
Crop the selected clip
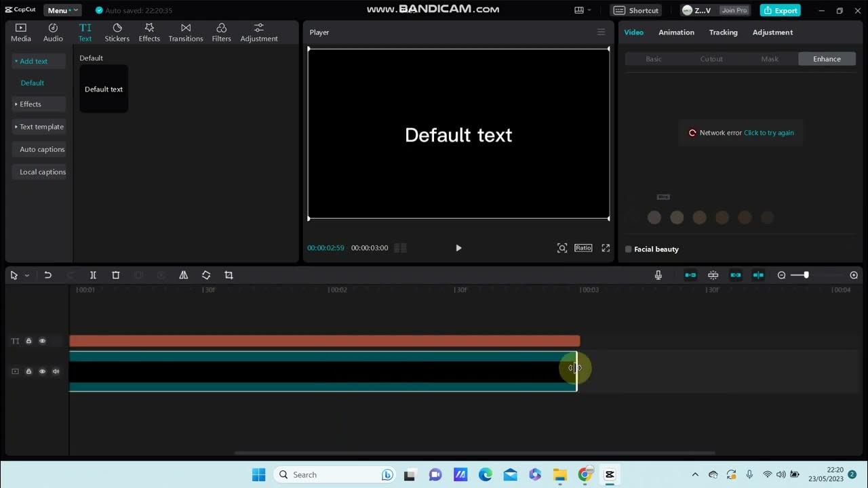[229, 275]
